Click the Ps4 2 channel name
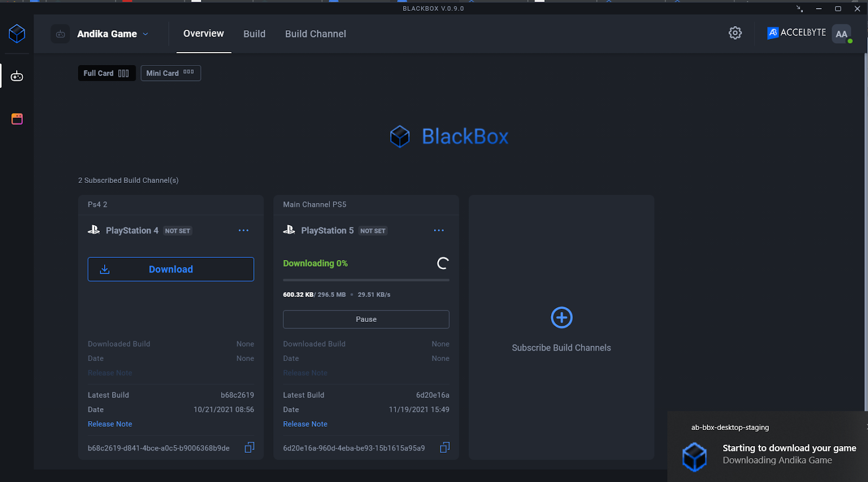The width and height of the screenshot is (868, 482). click(98, 205)
